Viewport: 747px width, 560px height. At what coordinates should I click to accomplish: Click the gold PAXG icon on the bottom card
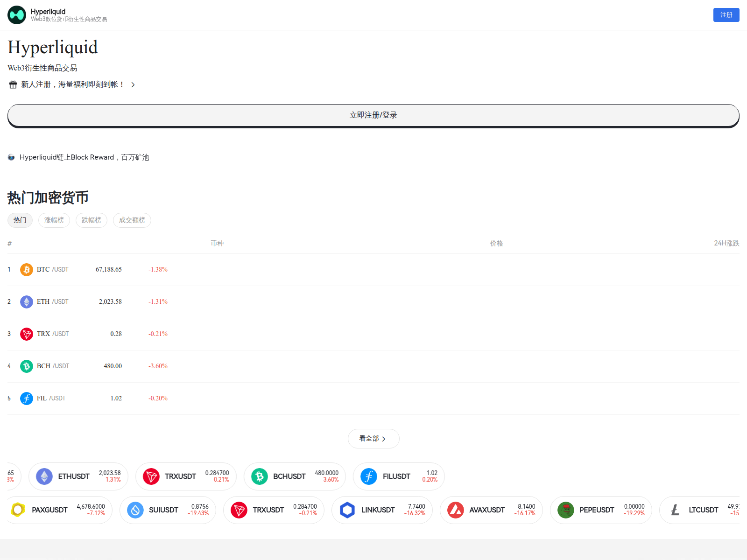[x=18, y=510]
